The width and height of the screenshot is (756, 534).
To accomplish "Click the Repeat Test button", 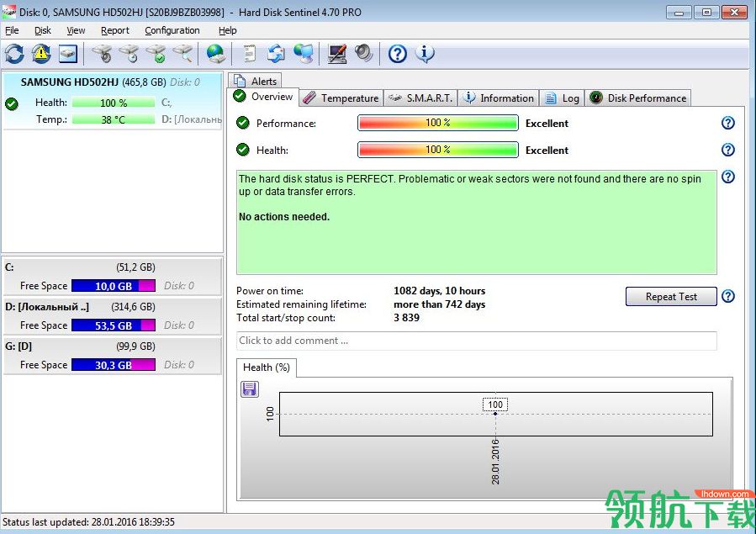I will [x=671, y=296].
